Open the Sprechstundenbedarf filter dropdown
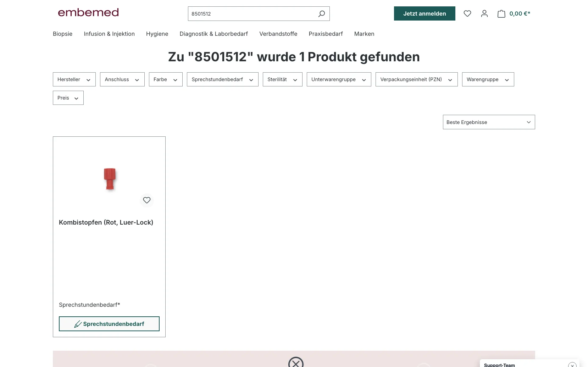588x367 pixels. 223,79
